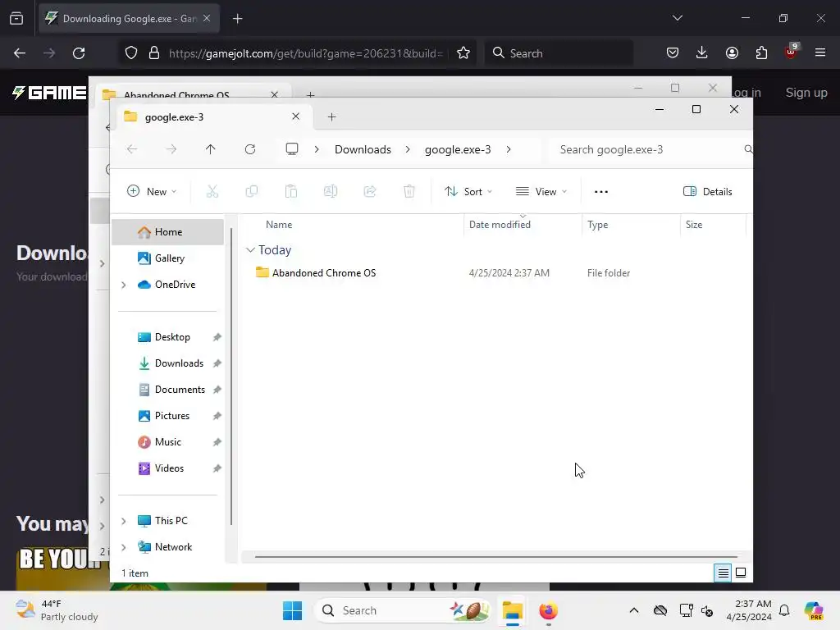840x630 pixels.
Task: Open Firefox extensions puzzle icon
Action: 761,53
